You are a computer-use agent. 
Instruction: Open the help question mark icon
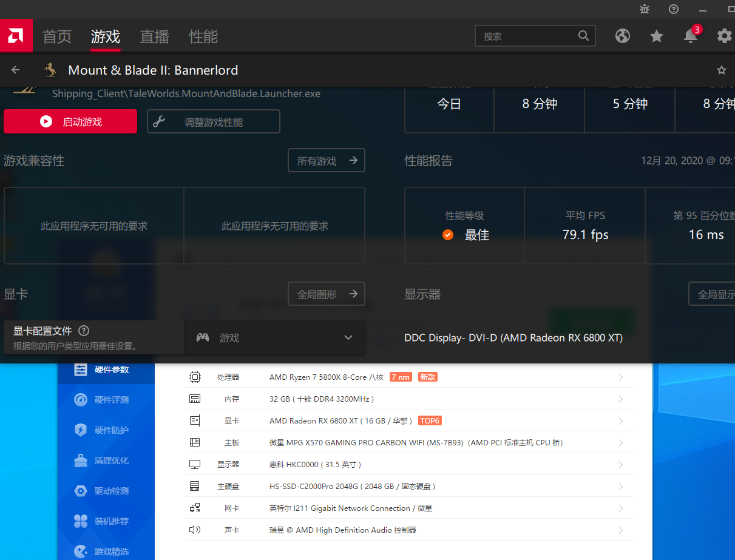[674, 9]
